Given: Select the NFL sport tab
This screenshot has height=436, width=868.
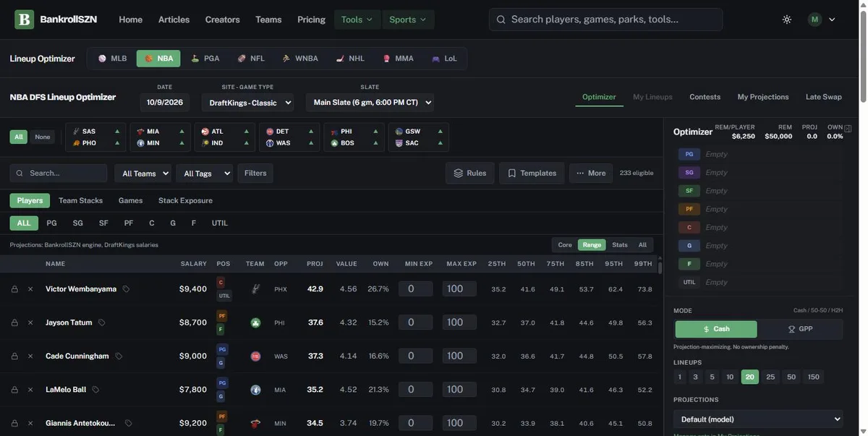Looking at the screenshot, I should (x=251, y=59).
